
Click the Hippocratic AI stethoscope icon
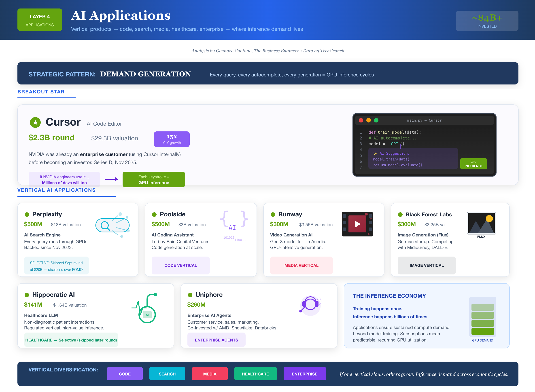click(x=145, y=308)
